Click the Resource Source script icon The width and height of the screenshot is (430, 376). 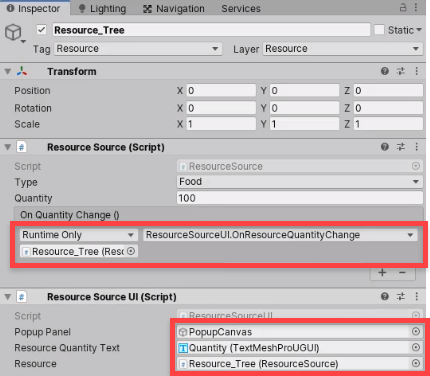click(22, 147)
